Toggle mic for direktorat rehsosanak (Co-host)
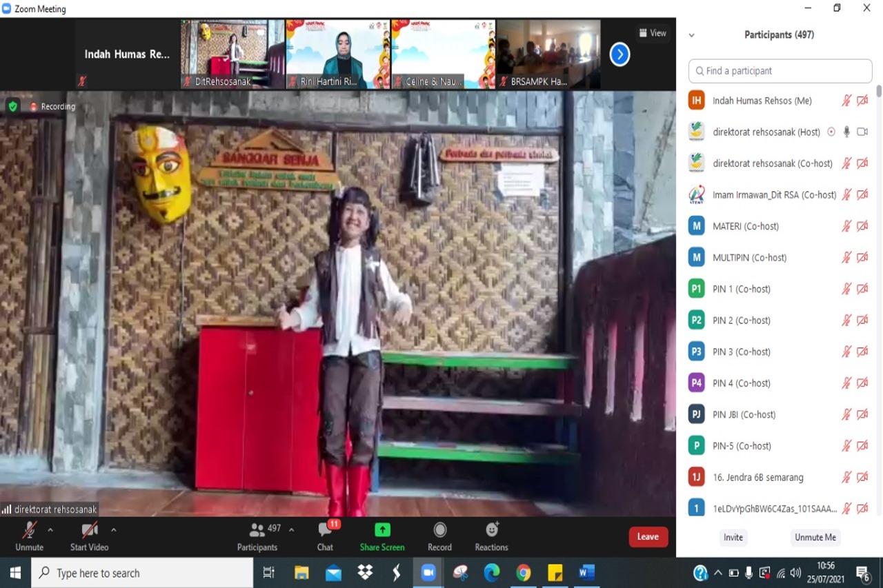The image size is (883, 588). (846, 163)
